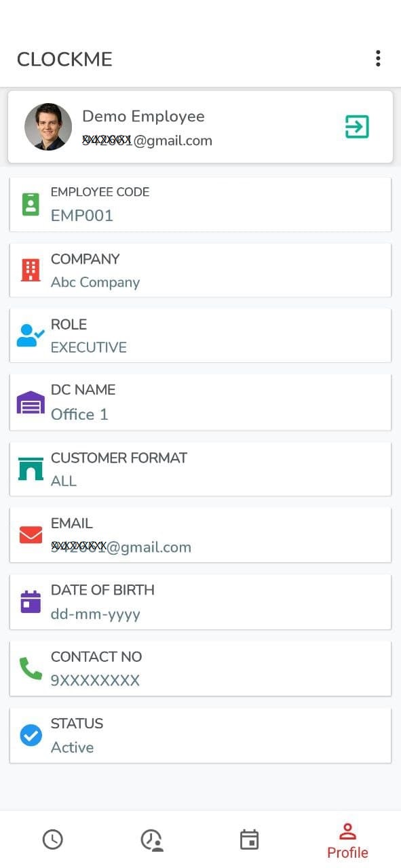
Task: Click the Demo Employee profile photo
Action: [48, 127]
